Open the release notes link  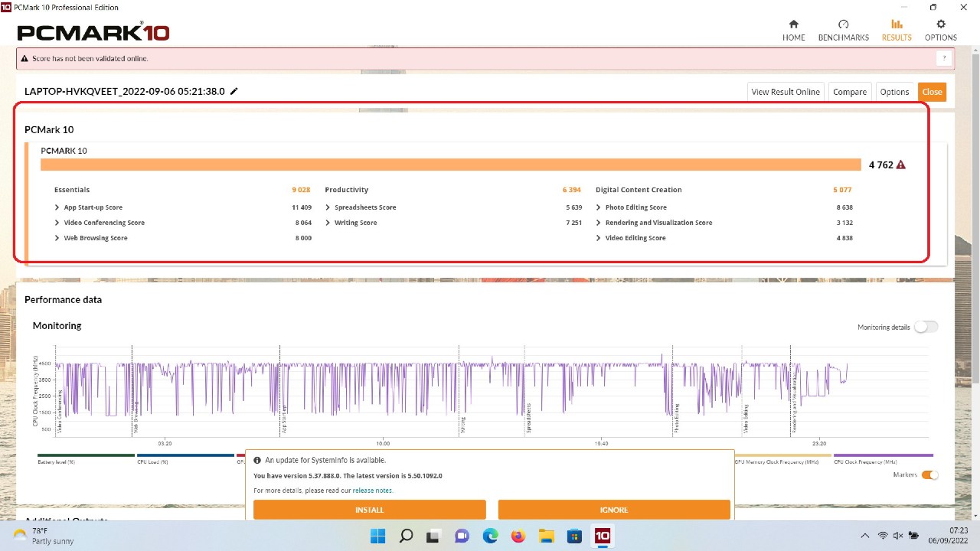tap(372, 491)
